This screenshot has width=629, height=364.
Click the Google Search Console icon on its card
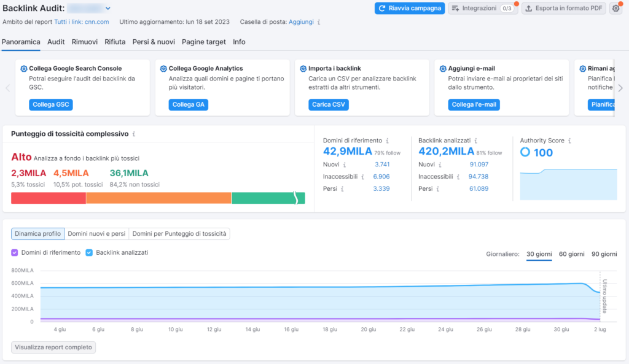click(x=23, y=68)
